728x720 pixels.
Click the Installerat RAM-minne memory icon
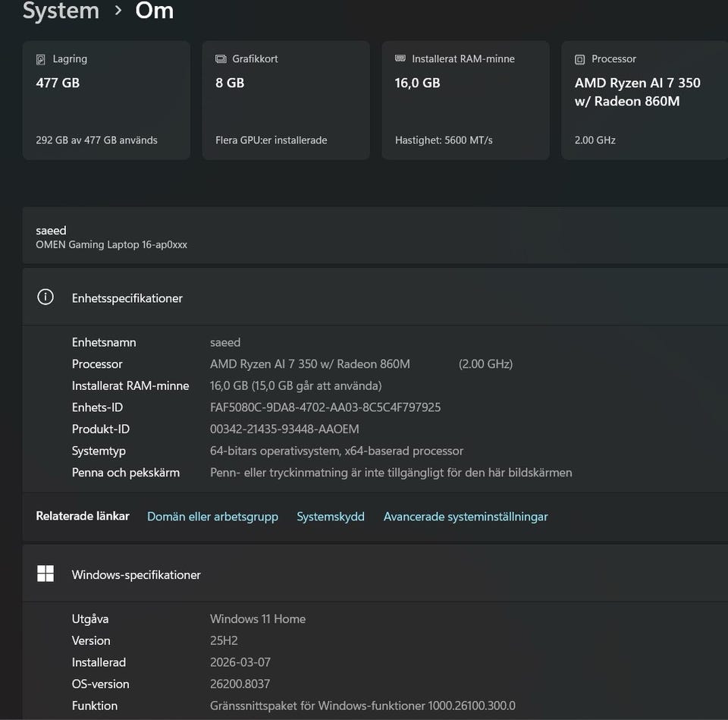(400, 59)
